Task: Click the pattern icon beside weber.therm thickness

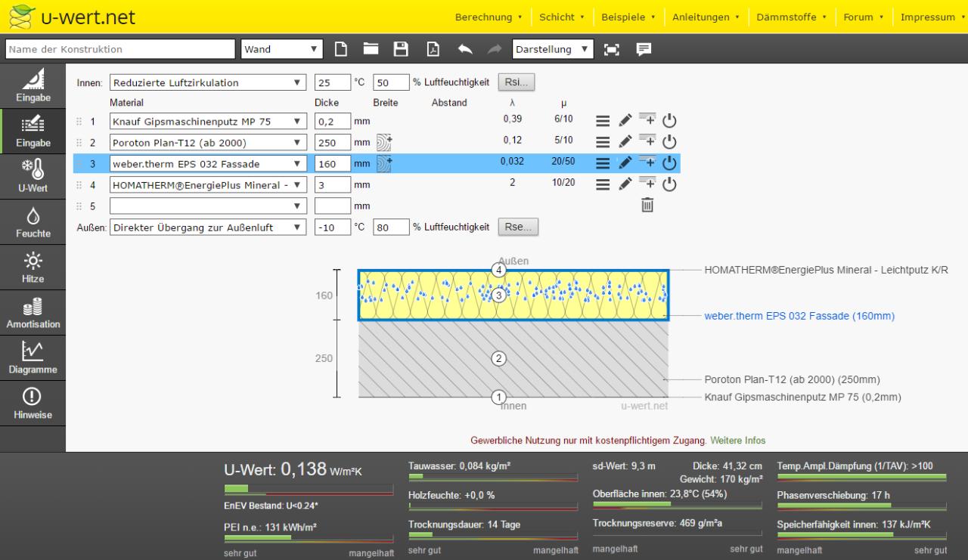Action: pos(384,162)
